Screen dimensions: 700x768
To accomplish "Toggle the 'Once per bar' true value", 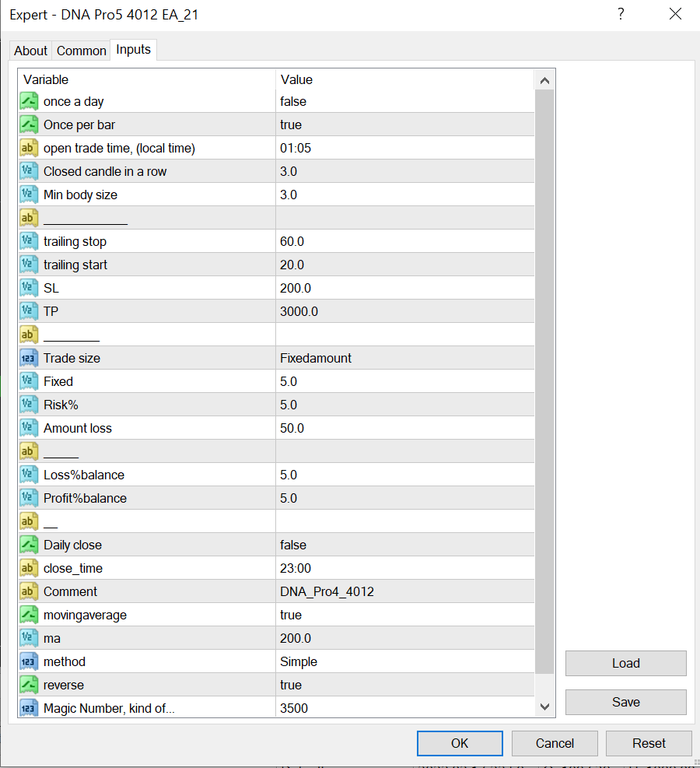I will click(x=291, y=124).
